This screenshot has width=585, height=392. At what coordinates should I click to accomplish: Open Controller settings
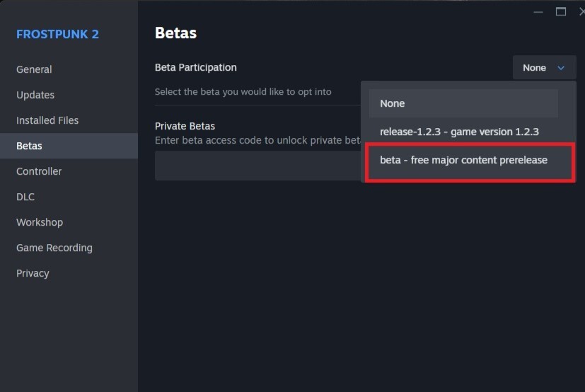point(39,171)
